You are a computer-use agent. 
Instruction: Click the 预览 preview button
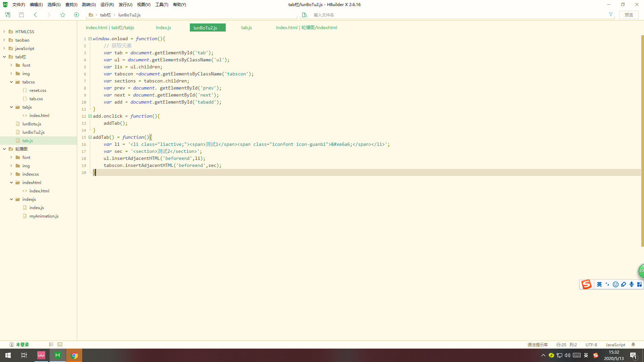(x=629, y=15)
